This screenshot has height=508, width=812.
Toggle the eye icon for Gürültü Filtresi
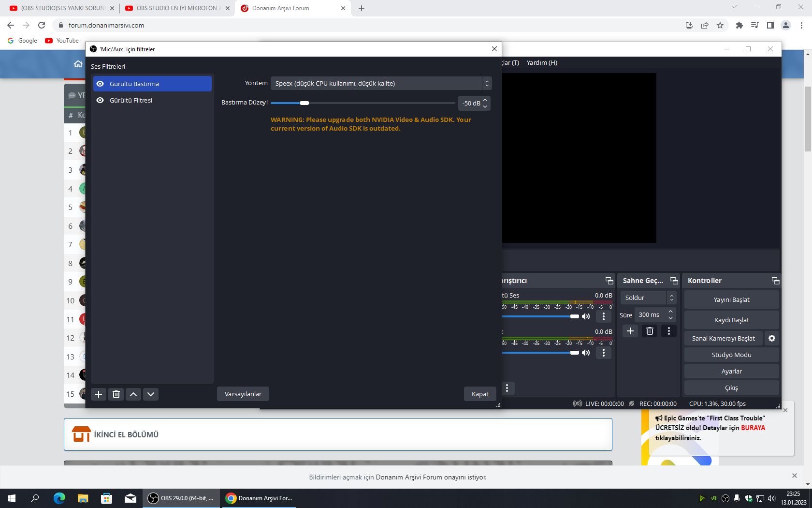tap(100, 100)
